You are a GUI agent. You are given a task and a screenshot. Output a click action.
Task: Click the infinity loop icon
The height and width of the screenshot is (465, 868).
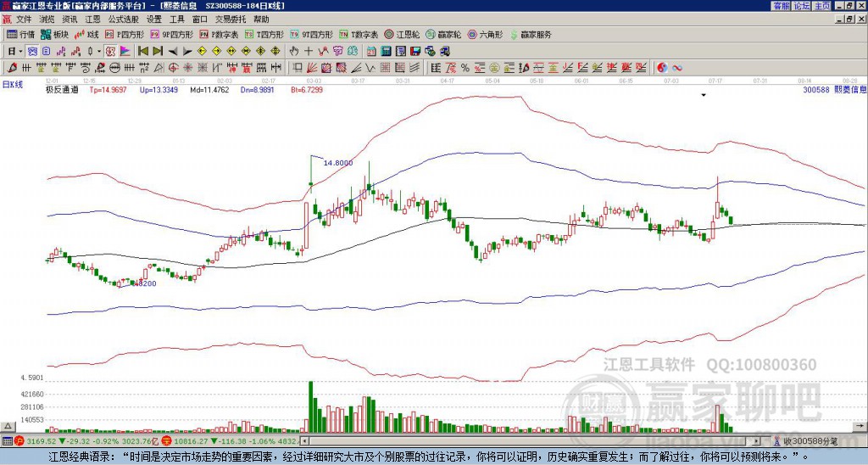(x=677, y=68)
